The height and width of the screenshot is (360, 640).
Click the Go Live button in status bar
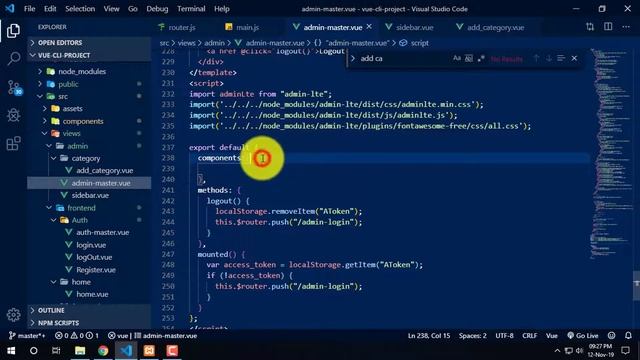click(582, 336)
